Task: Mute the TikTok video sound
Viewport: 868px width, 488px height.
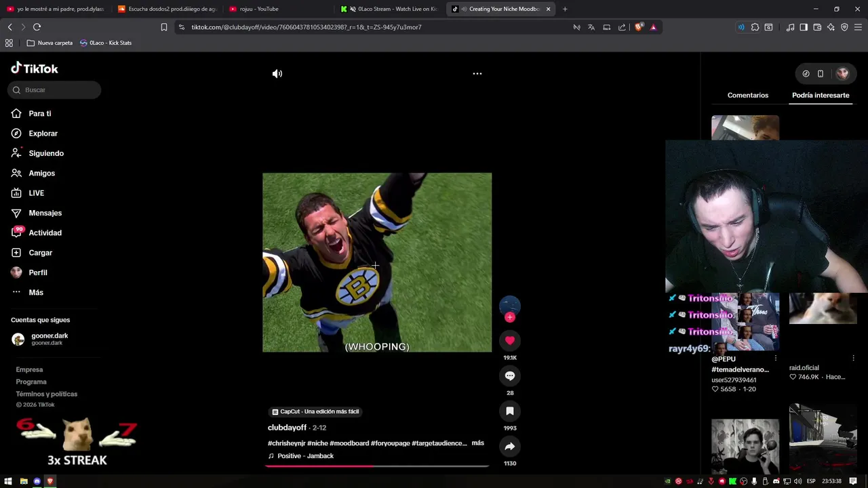Action: [277, 73]
